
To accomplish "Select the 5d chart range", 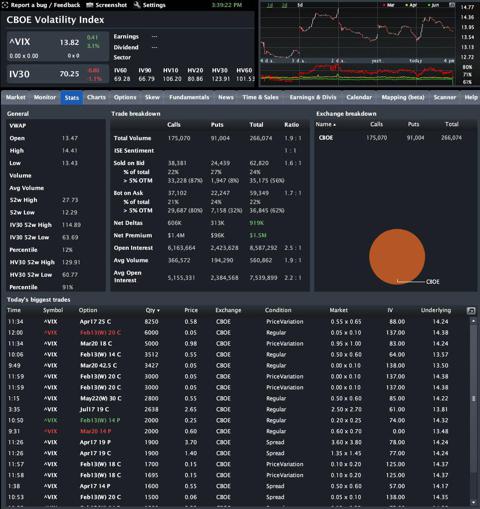I will pyautogui.click(x=300, y=5).
